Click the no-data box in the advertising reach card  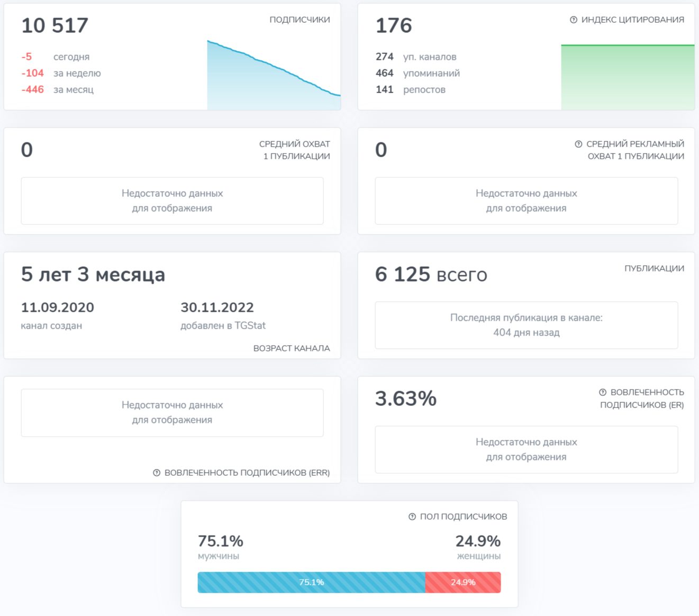click(526, 201)
